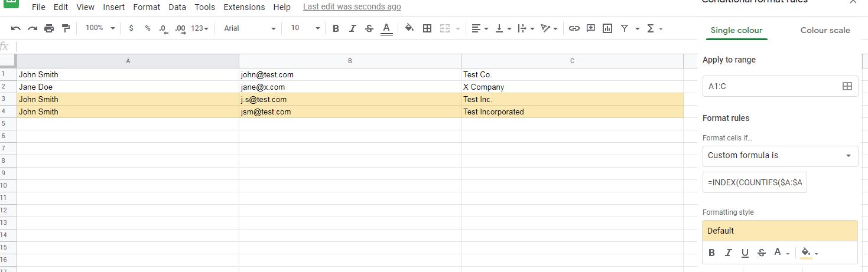Toggle italic in formatting style
The height and width of the screenshot is (272, 868).
point(728,253)
